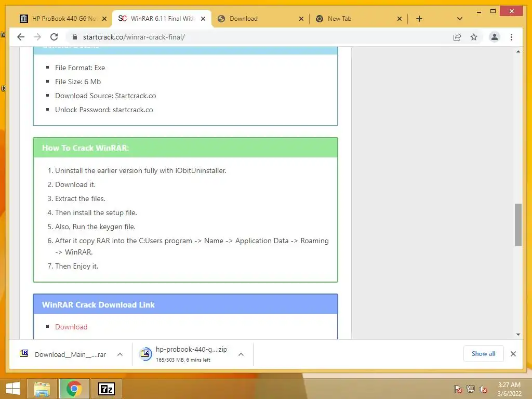Close the WinRAR 6.11 Final tab
Image resolution: width=532 pixels, height=399 pixels.
(203, 19)
